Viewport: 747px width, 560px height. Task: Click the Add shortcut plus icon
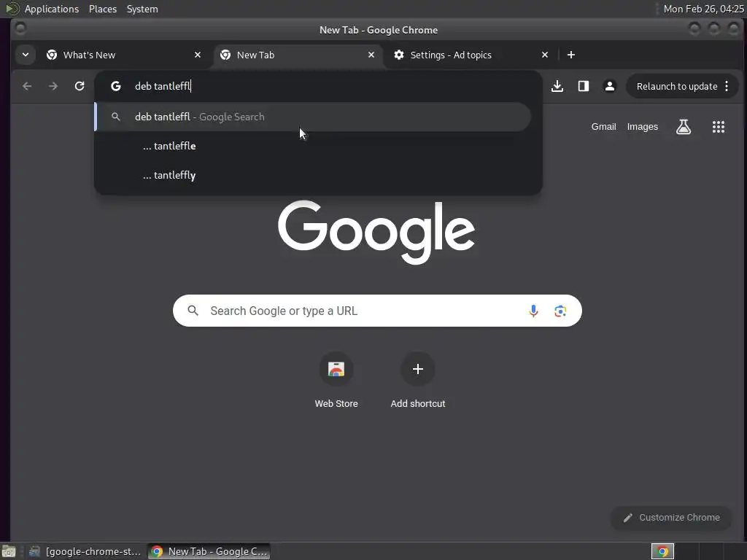click(418, 369)
